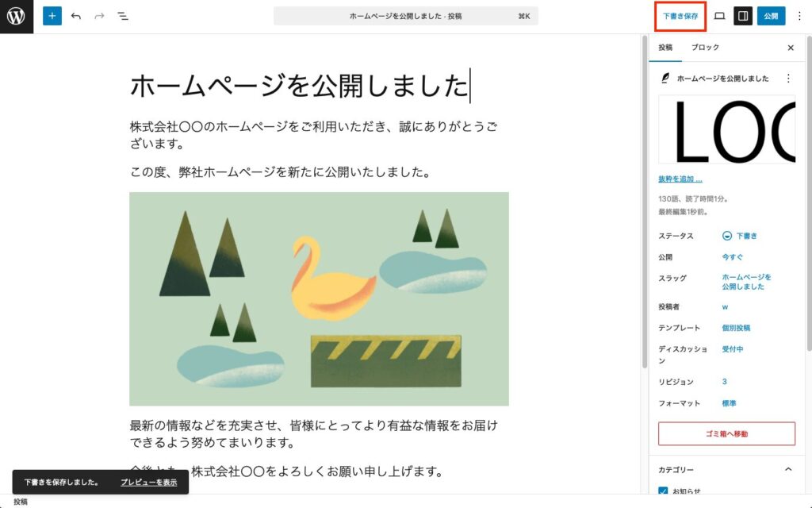Open the block inserter with the plus icon

[x=52, y=15]
